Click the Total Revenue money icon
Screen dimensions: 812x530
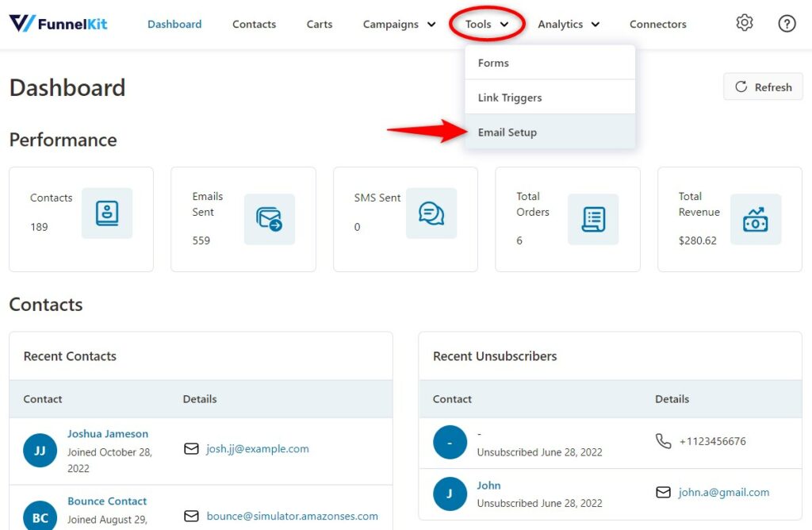pyautogui.click(x=756, y=219)
